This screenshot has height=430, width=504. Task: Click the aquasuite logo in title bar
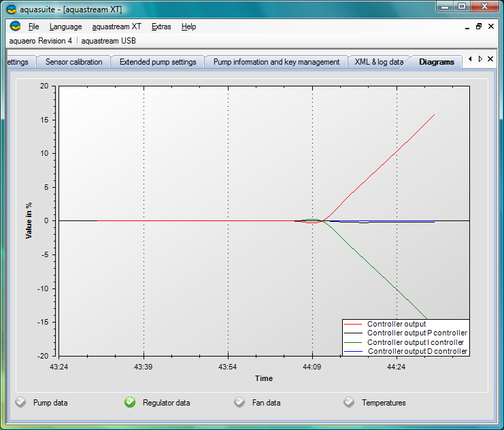click(x=12, y=10)
